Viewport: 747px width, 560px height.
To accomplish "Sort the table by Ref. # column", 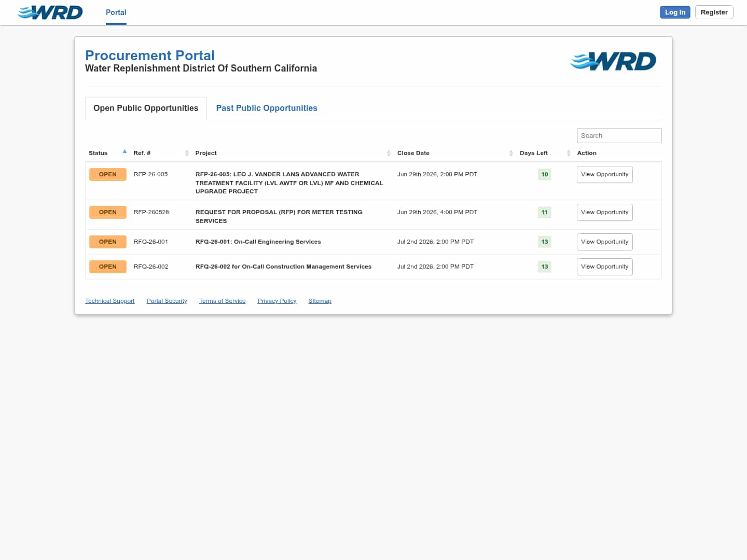I will click(161, 153).
